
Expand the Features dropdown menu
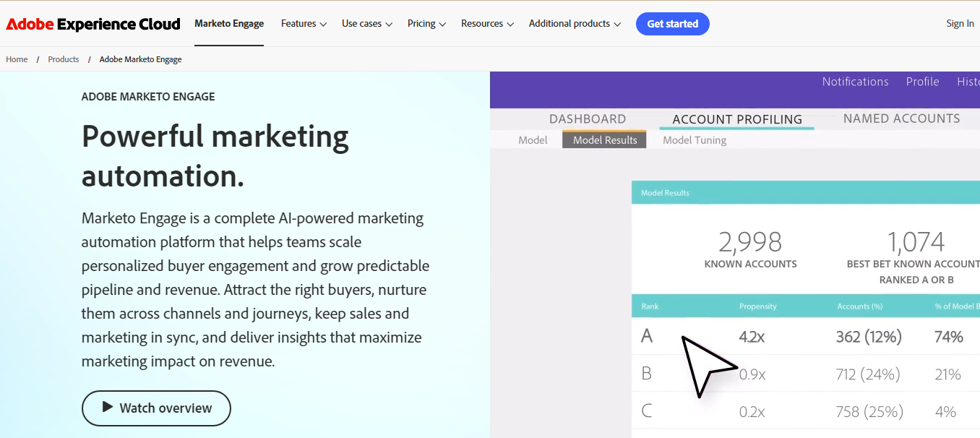tap(304, 24)
